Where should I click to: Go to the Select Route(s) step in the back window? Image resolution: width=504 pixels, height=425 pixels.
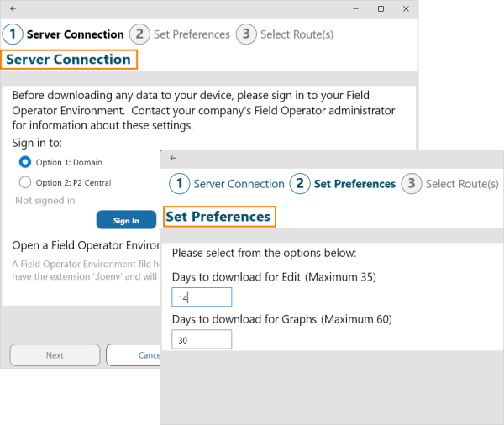click(x=297, y=34)
